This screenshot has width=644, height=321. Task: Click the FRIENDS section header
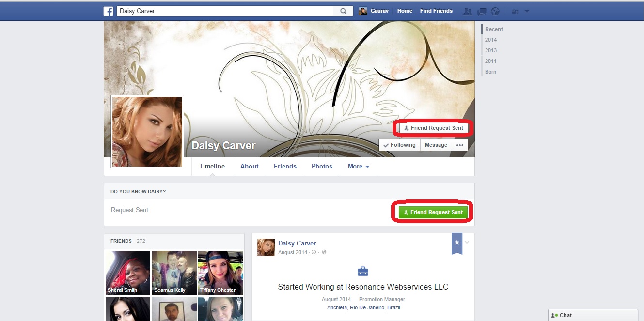pyautogui.click(x=121, y=241)
